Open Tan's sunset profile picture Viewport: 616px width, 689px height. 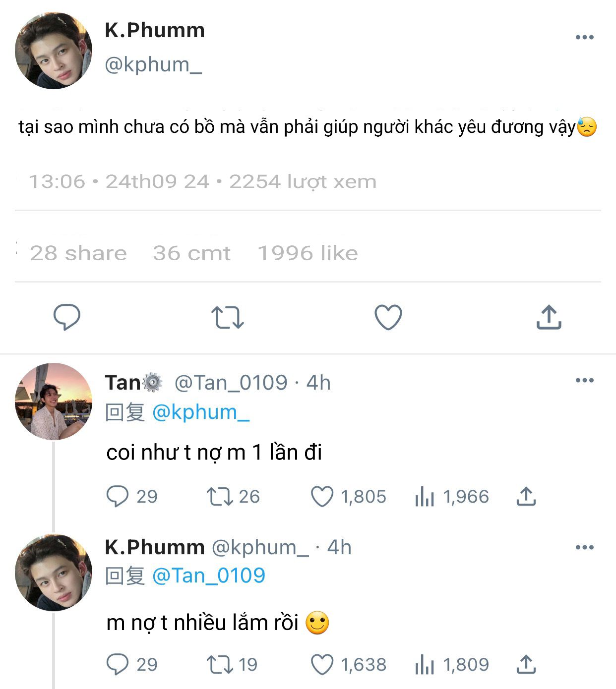click(x=54, y=402)
